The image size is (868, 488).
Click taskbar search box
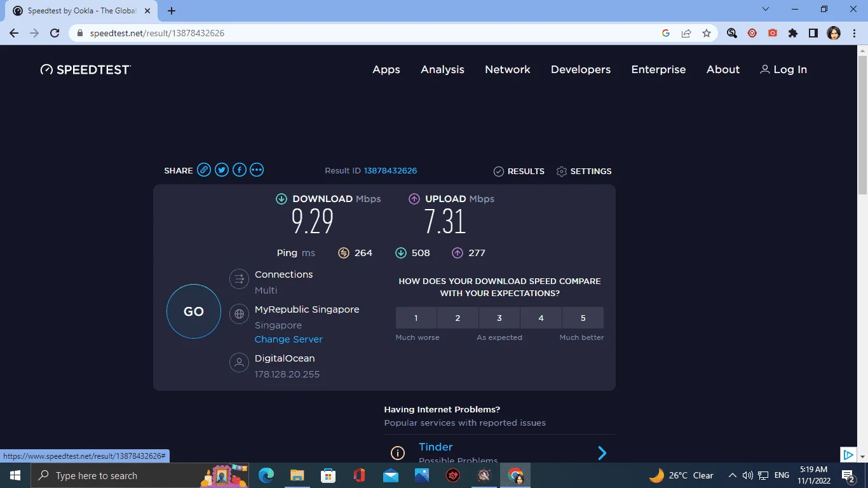(x=140, y=475)
